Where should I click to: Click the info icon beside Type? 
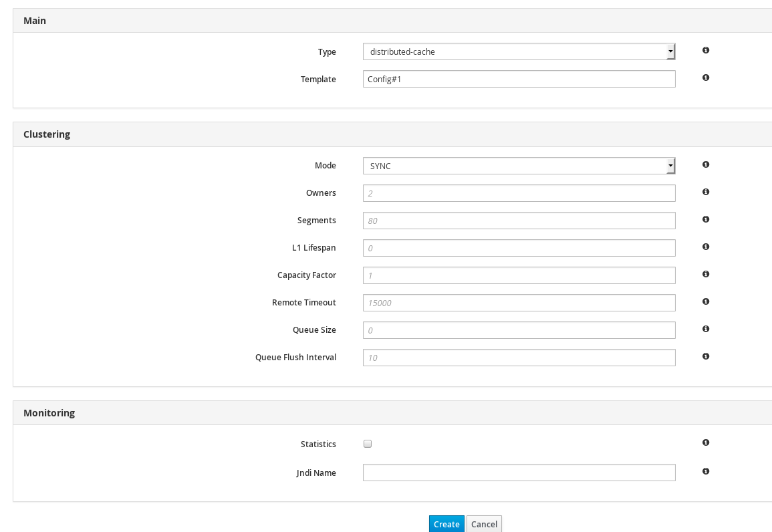[706, 50]
